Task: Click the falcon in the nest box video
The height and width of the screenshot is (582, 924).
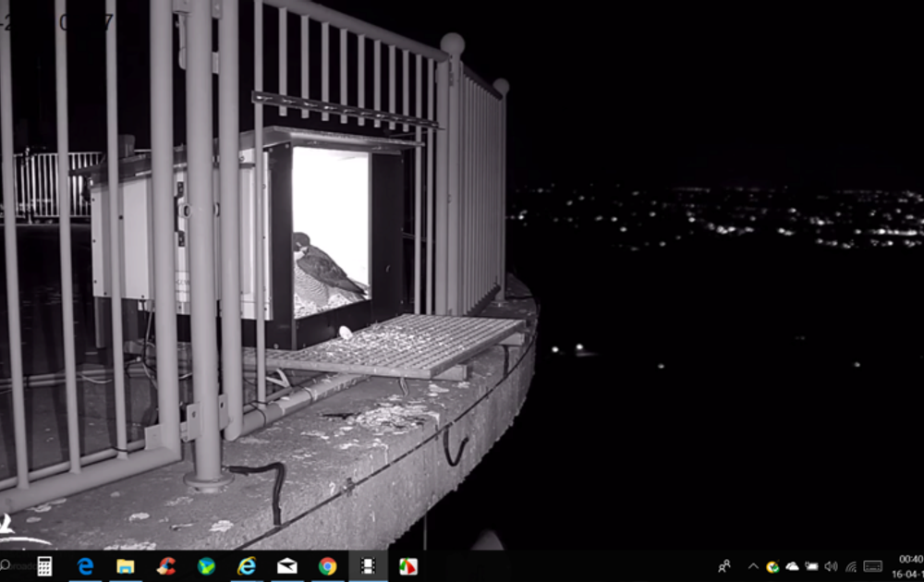Action: pyautogui.click(x=323, y=273)
